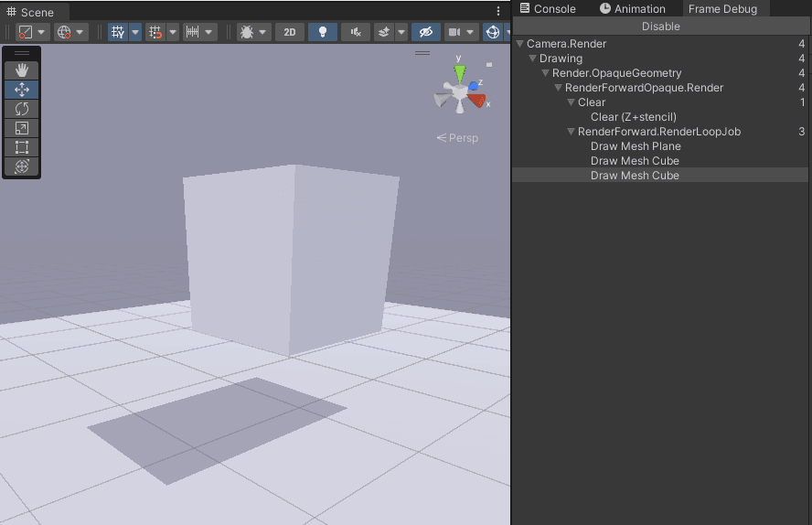Open increment snapping settings dropdown
Viewport: 812px width, 525px height.
pyautogui.click(x=199, y=32)
